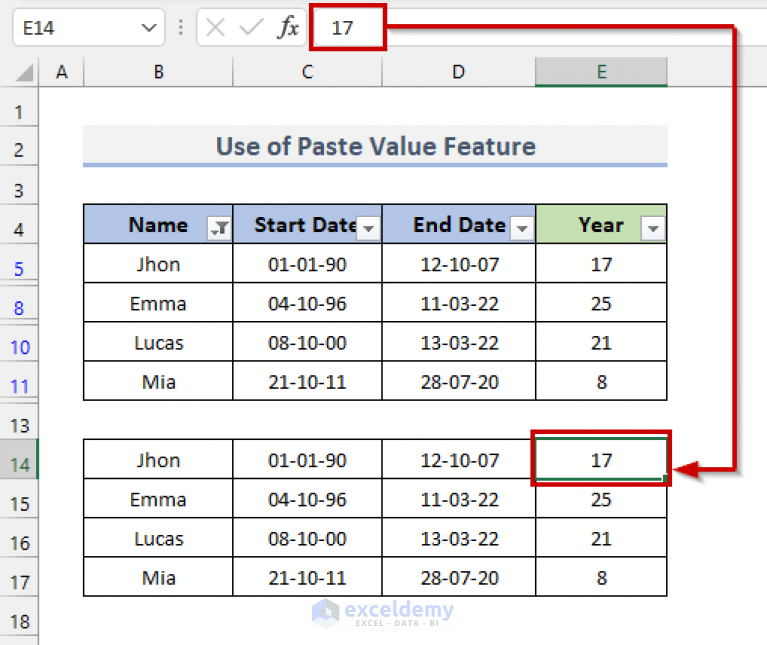Select cell E14 containing 17
This screenshot has height=645, width=767.
[x=601, y=461]
